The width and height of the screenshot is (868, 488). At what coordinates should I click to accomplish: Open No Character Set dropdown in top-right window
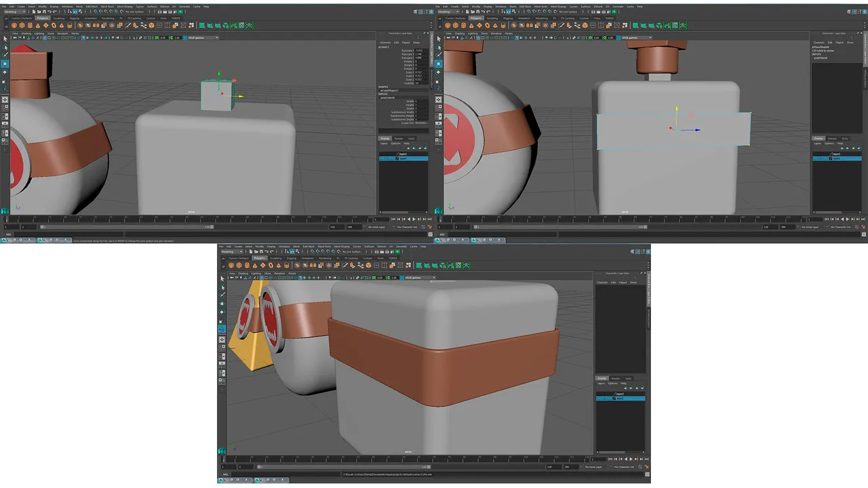841,226
